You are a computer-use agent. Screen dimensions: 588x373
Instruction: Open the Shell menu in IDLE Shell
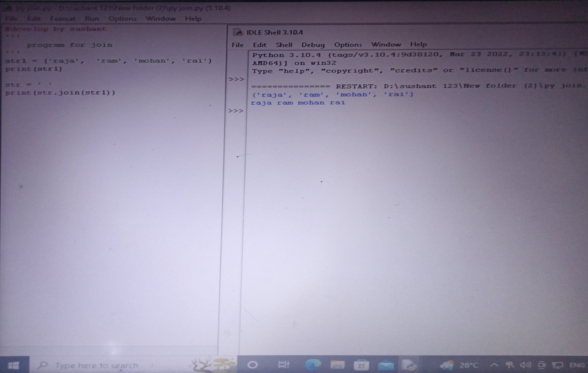coord(284,45)
